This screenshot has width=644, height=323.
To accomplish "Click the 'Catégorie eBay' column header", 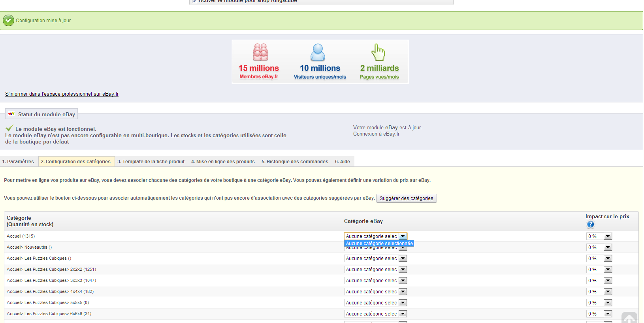I will click(363, 221).
